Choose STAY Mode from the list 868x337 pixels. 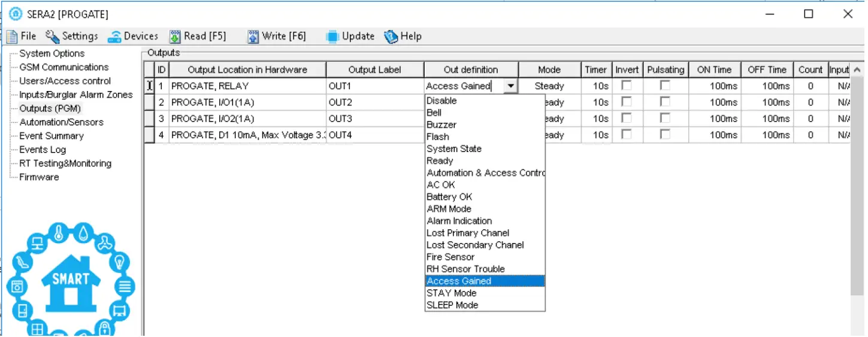485,293
